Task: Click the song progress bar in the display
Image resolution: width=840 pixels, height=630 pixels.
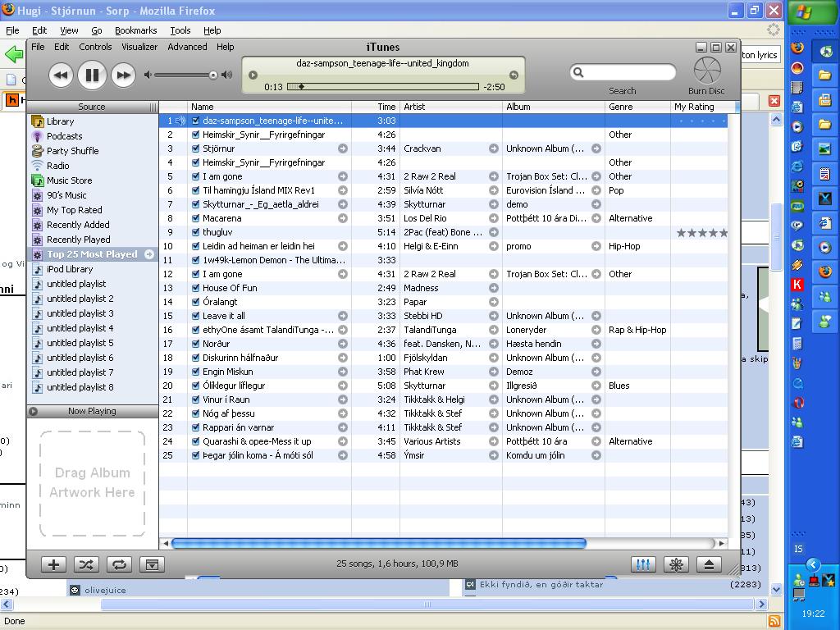Action: pos(382,86)
